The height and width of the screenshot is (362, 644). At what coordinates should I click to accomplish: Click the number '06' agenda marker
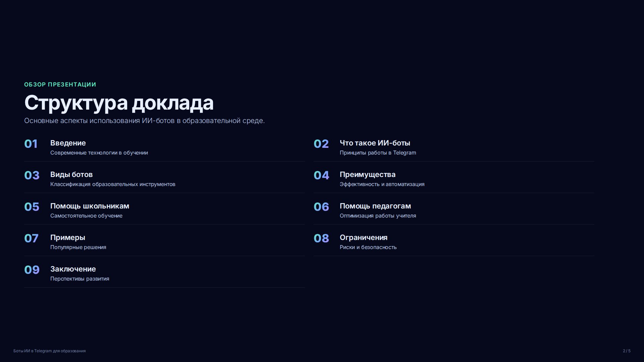click(321, 207)
